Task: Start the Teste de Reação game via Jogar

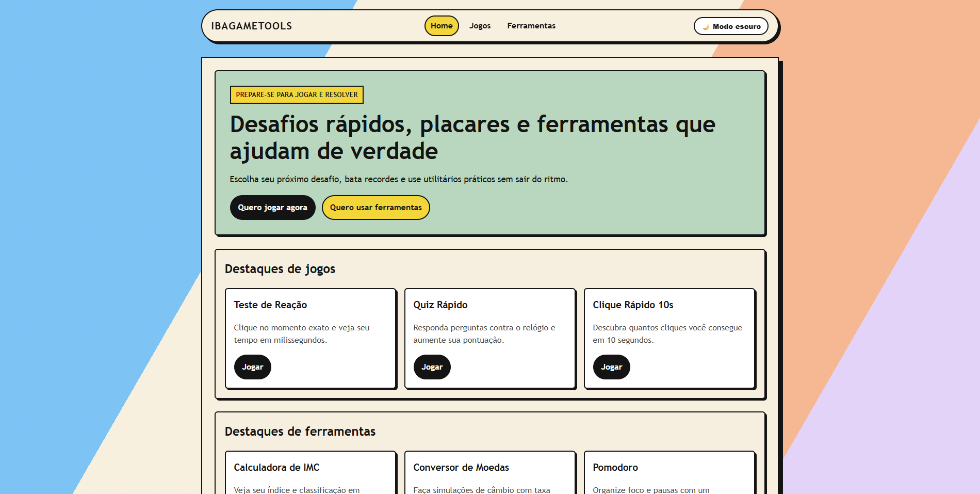Action: [x=252, y=367]
